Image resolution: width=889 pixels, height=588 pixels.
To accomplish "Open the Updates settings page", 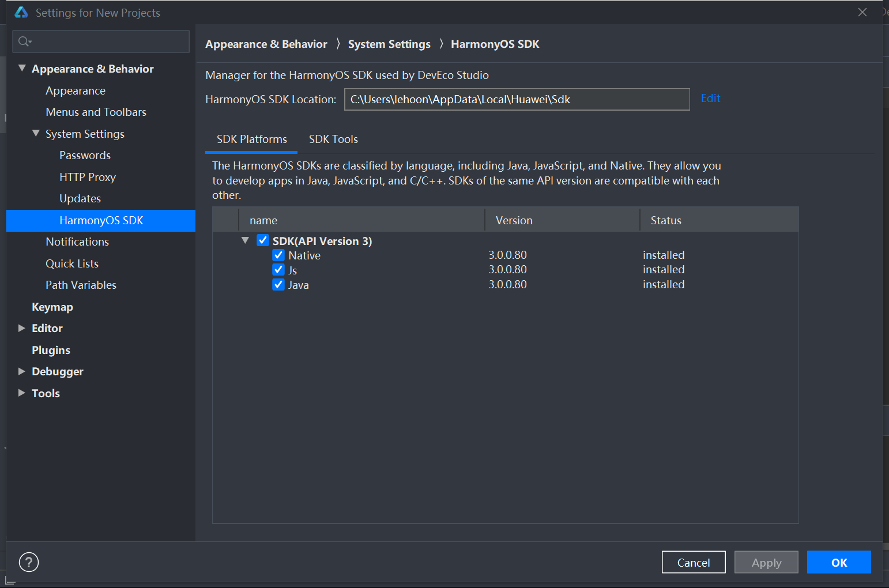I will [x=80, y=198].
